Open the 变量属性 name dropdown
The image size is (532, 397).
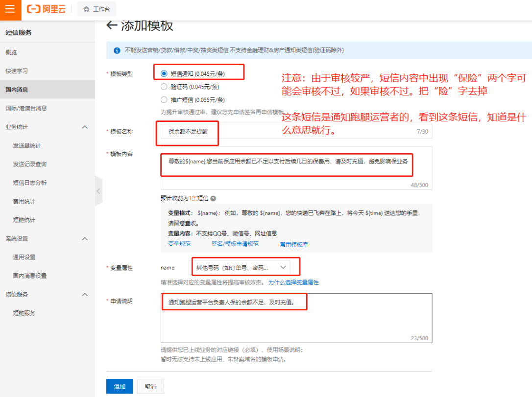point(240,268)
